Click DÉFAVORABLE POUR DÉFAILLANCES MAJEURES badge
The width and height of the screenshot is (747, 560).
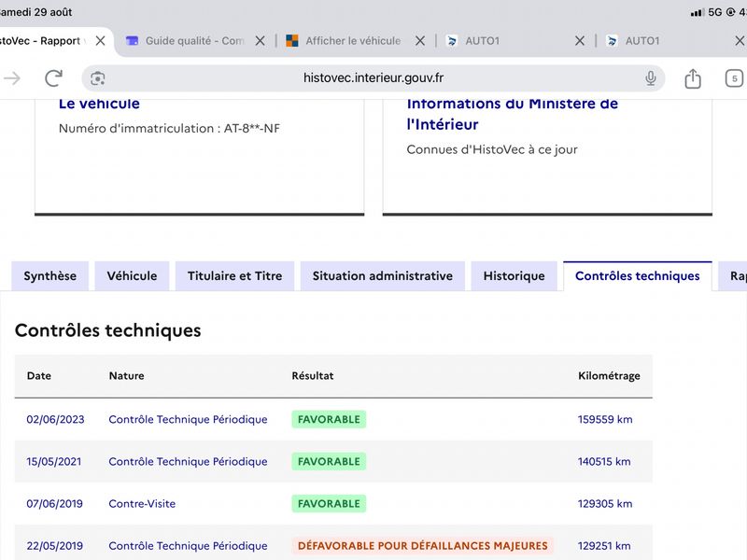tap(423, 546)
